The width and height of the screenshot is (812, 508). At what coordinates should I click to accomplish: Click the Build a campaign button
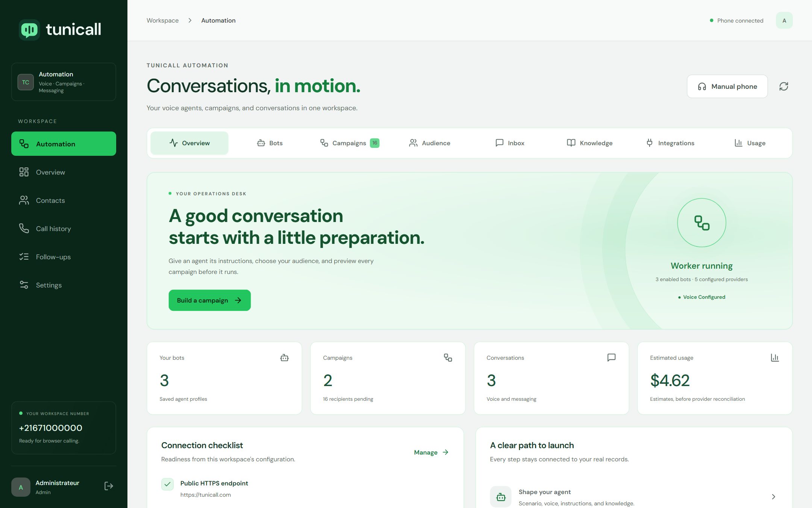coord(209,300)
